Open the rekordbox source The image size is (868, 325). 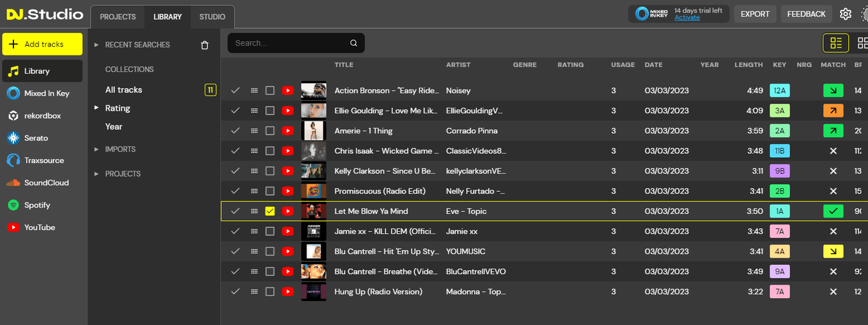pyautogui.click(x=42, y=116)
